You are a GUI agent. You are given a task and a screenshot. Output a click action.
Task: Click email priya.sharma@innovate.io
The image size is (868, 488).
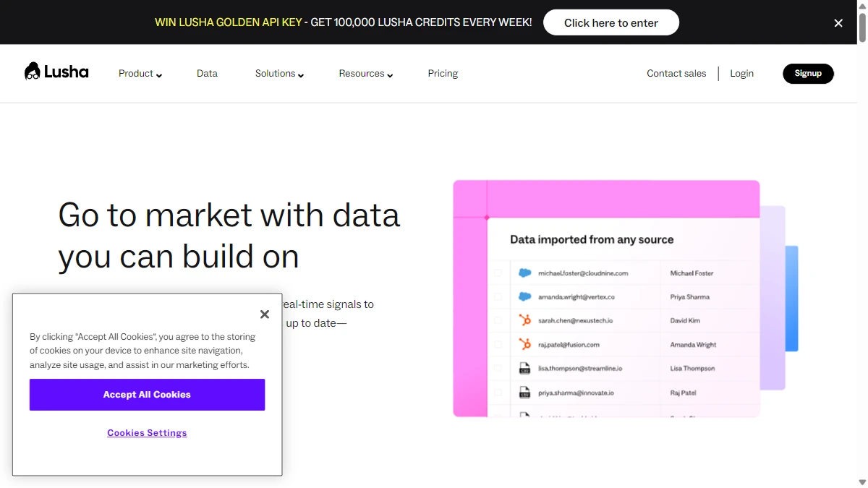(576, 393)
